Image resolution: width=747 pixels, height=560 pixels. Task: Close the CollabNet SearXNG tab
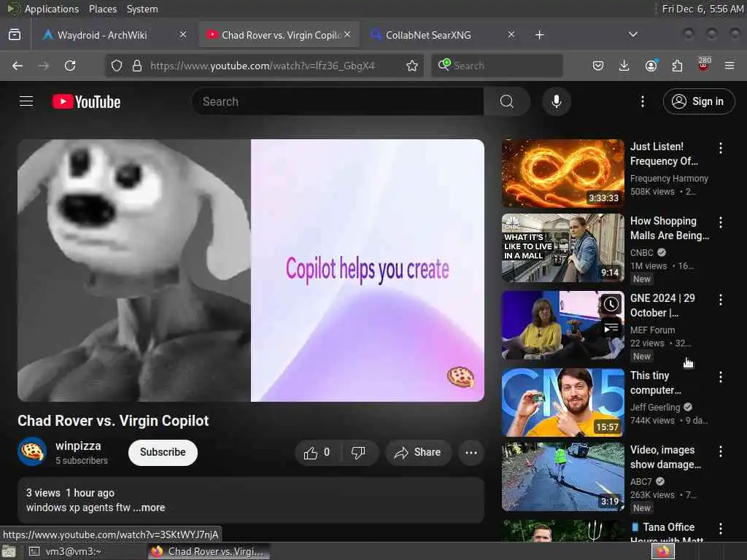[x=511, y=34]
